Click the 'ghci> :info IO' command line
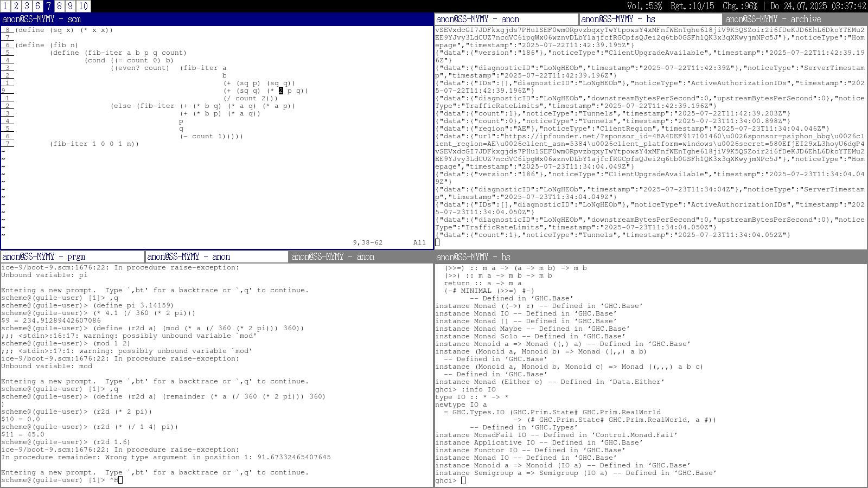The height and width of the screenshot is (488, 868). tap(465, 389)
